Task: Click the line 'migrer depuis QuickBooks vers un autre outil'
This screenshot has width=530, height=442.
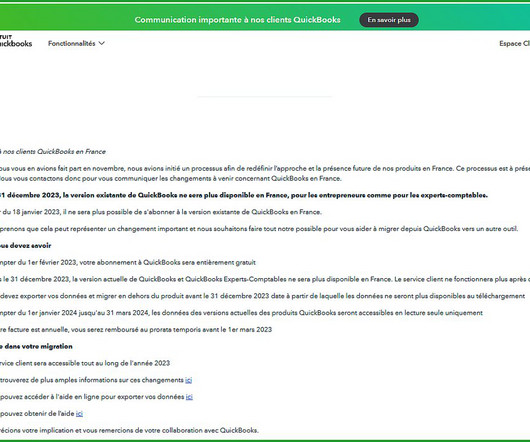Action: pos(259,229)
